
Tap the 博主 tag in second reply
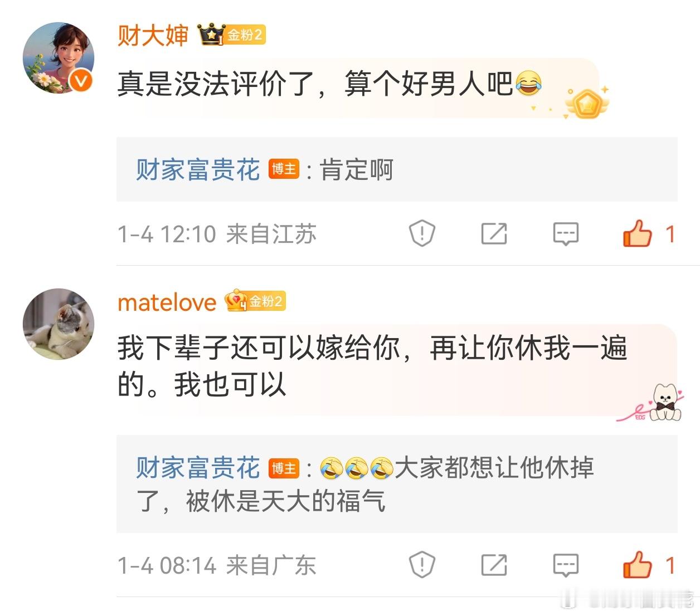click(x=284, y=468)
